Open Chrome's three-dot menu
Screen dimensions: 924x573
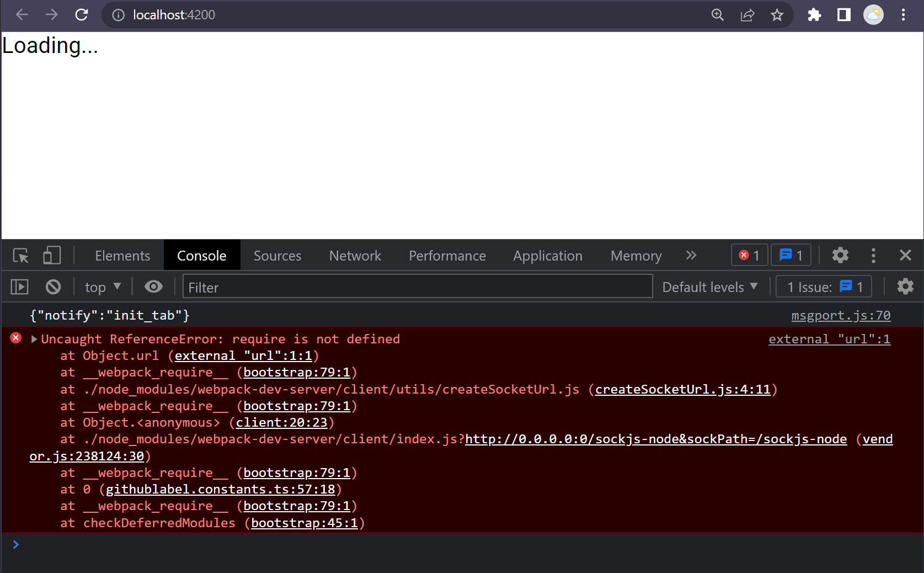pyautogui.click(x=903, y=15)
